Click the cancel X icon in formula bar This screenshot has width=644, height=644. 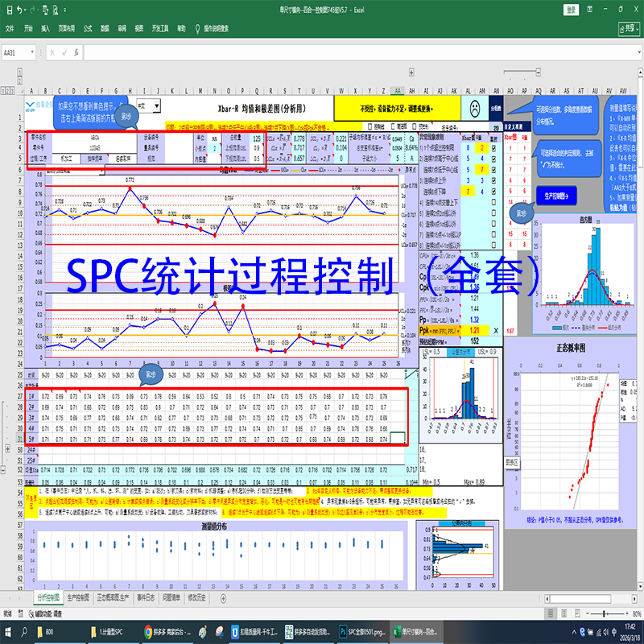[x=52, y=52]
